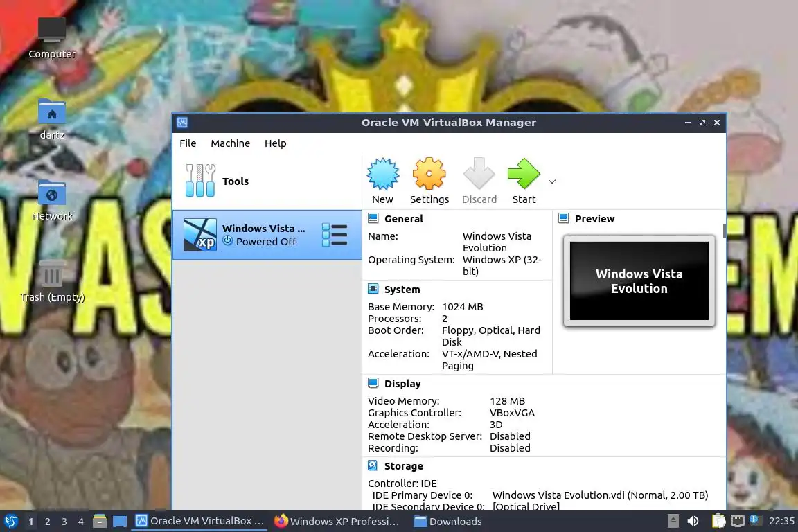
Task: Open the Computer desktop icon
Action: tap(52, 38)
